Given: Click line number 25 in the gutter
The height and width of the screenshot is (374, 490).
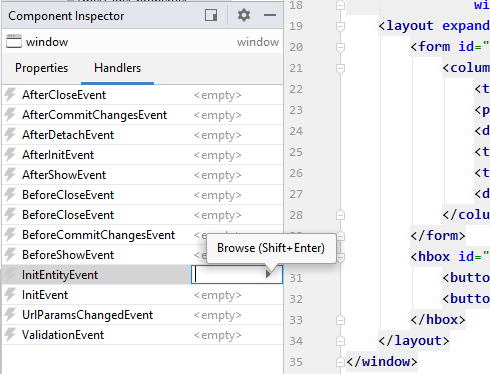Looking at the screenshot, I should pyautogui.click(x=296, y=152).
